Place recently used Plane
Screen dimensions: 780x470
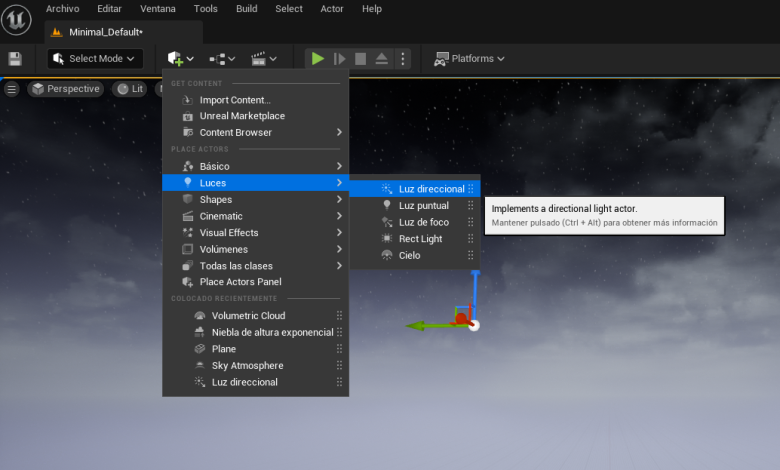click(x=256, y=349)
